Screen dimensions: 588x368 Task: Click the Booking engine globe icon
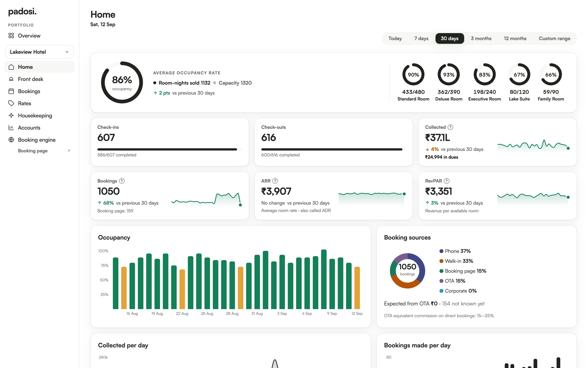(11, 140)
